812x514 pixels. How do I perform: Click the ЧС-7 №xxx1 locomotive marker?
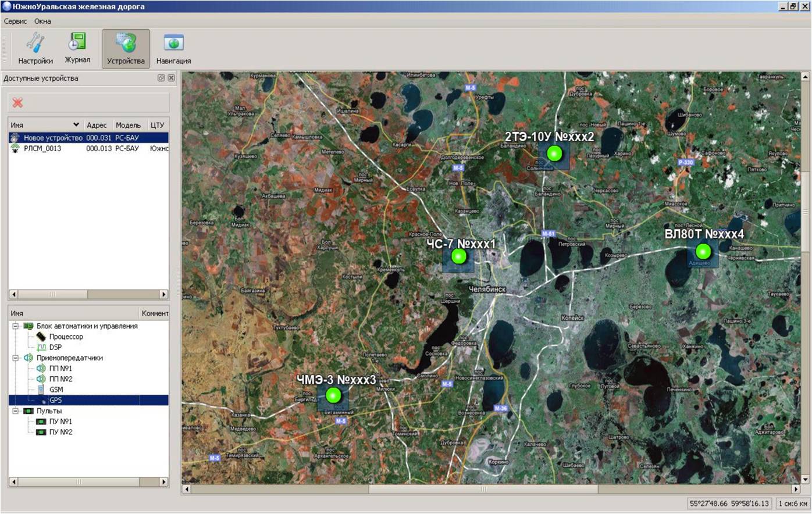tap(459, 256)
